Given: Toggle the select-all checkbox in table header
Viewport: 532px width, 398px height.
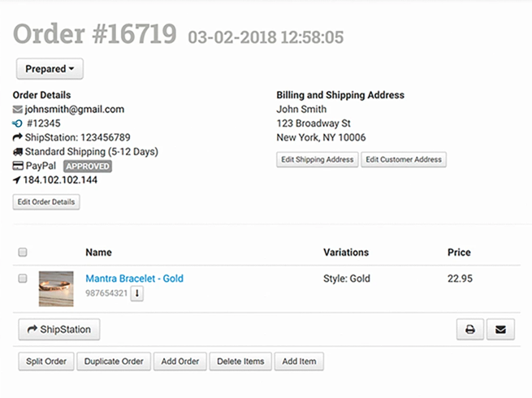Looking at the screenshot, I should pyautogui.click(x=23, y=252).
